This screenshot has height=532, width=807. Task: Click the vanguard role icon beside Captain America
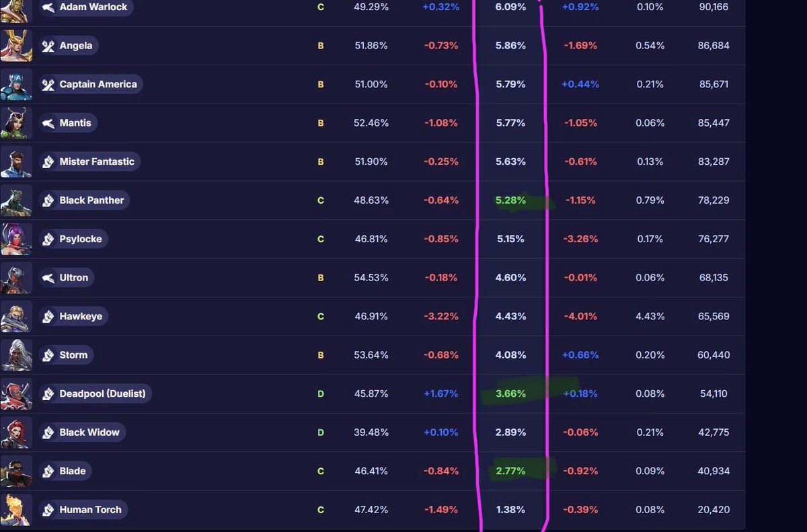click(x=48, y=85)
